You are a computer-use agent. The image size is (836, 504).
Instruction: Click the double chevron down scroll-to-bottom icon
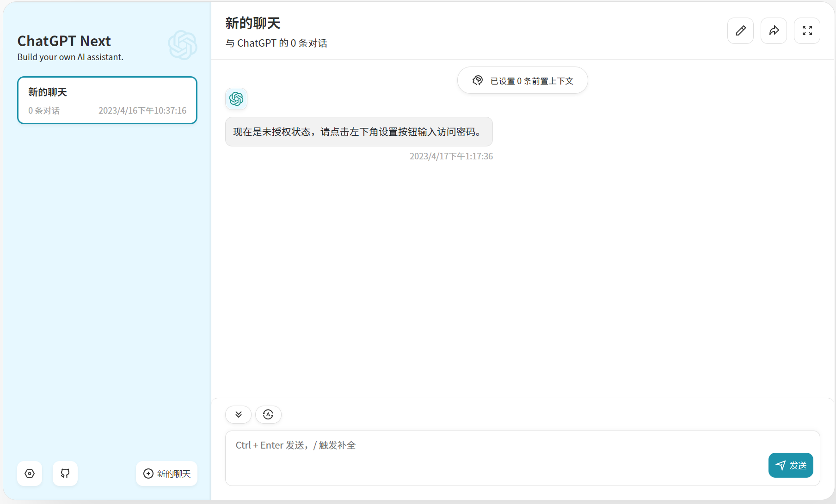[238, 414]
